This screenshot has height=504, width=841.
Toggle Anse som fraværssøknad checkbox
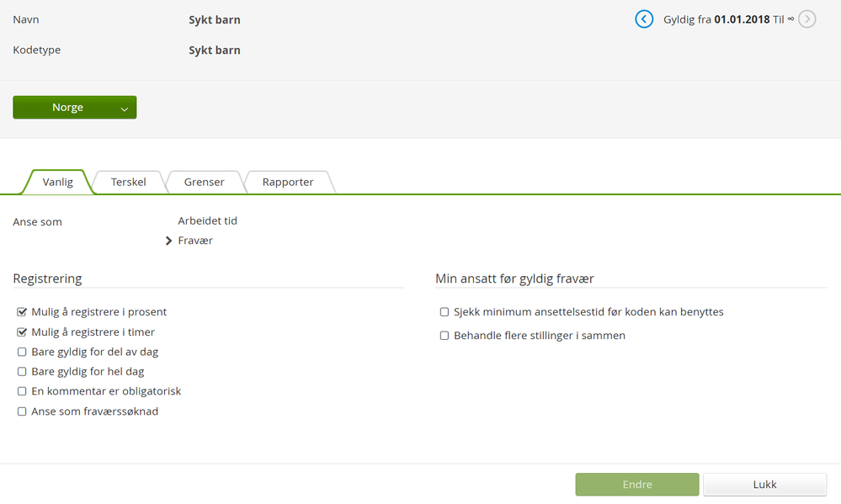pos(22,411)
